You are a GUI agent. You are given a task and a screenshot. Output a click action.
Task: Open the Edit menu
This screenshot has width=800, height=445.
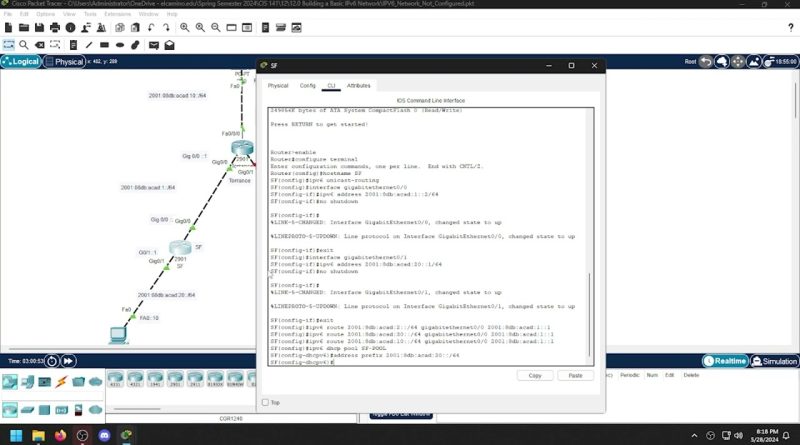click(24, 14)
